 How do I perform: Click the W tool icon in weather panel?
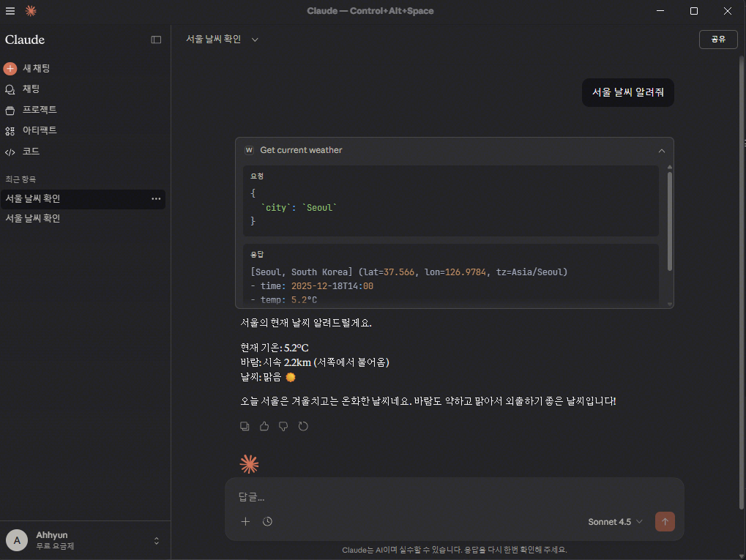pos(249,150)
